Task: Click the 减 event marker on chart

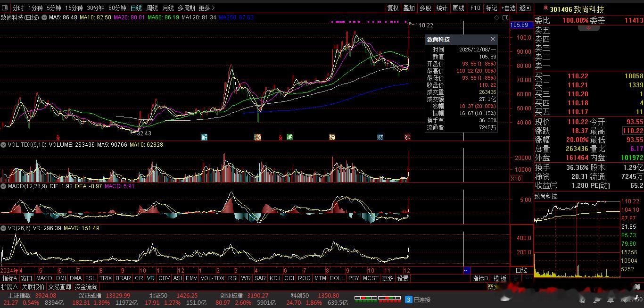Action: tap(289, 137)
